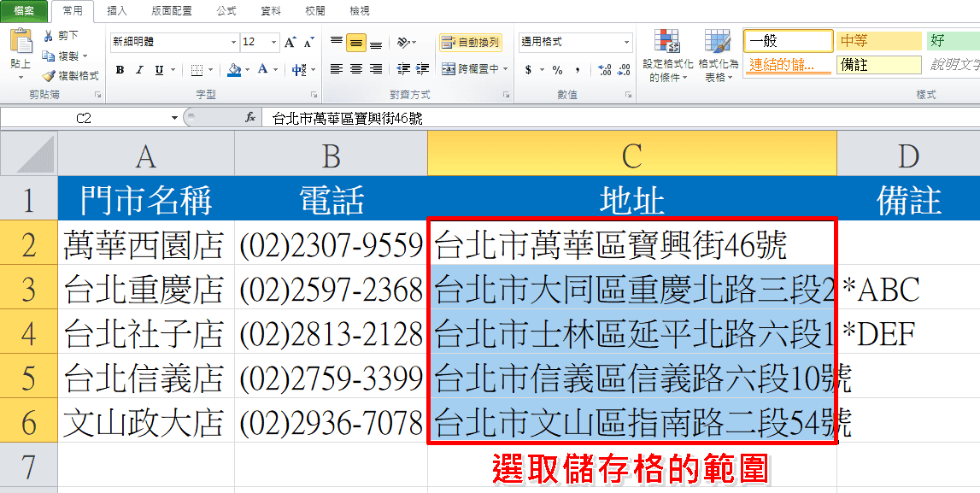Toggle the Wrap Text (自動換列) button
The image size is (980, 493).
(x=471, y=43)
